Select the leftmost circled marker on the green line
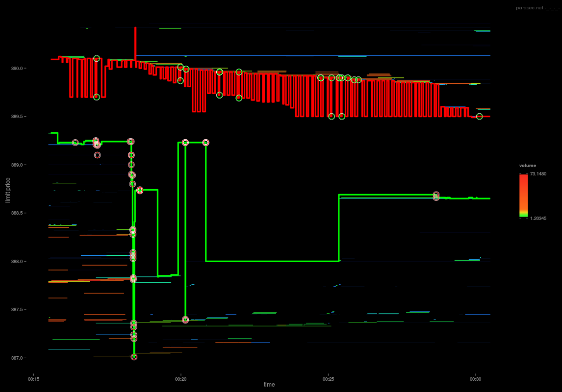The height and width of the screenshot is (392, 562). (x=75, y=142)
